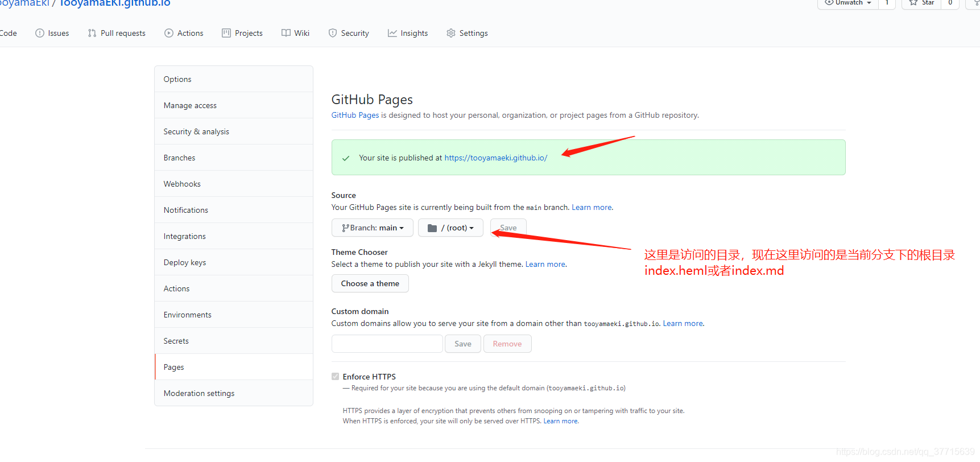Click the Security shield icon
Image resolution: width=980 pixels, height=462 pixels.
pyautogui.click(x=333, y=33)
